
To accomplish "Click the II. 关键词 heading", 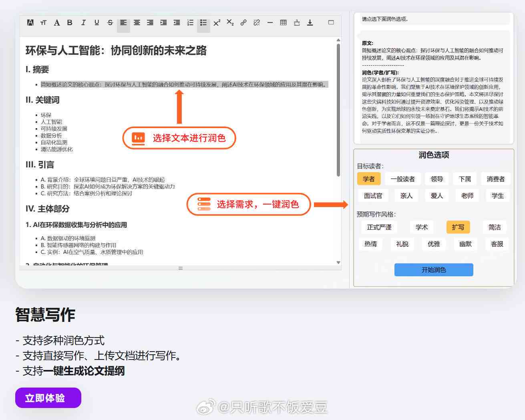I will pos(42,100).
